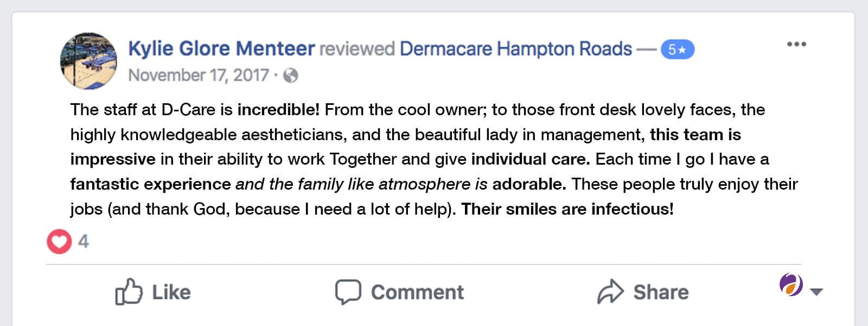The image size is (868, 326).
Task: Open Kylie Glore Menteer's profile link
Action: tap(221, 49)
